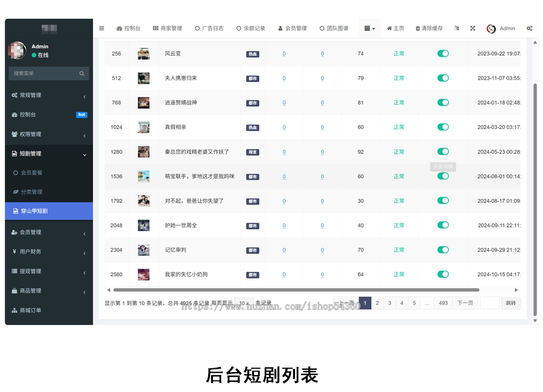Focus the 搜索菜单 search field
This screenshot has width=543, height=392.
[x=49, y=74]
